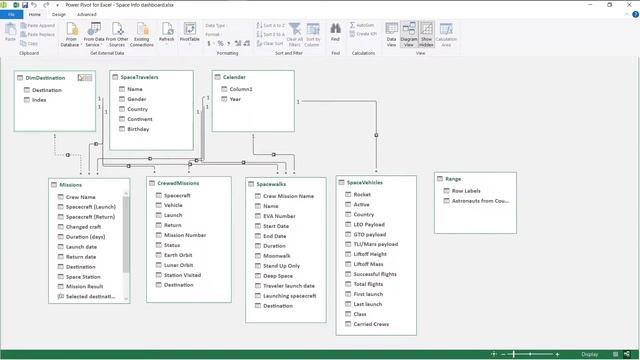Open Existing Connections
The image size is (640, 360).
(142, 34)
